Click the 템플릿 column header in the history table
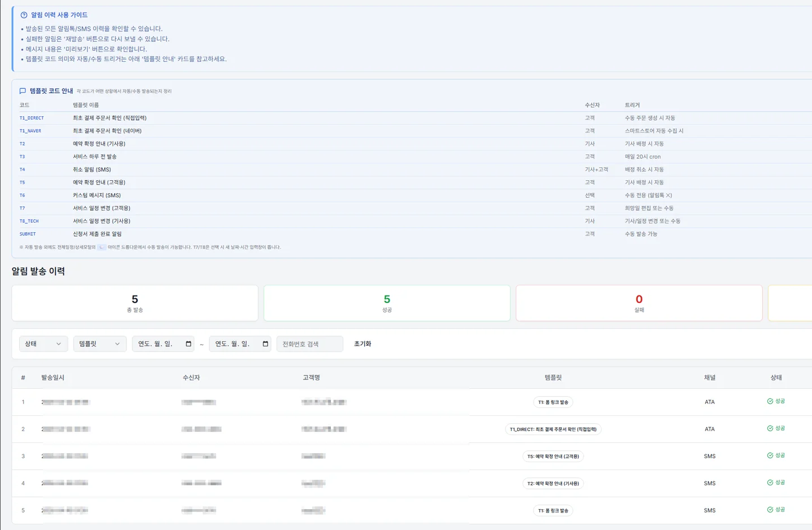Screen dimensions: 812x530 pyautogui.click(x=553, y=377)
